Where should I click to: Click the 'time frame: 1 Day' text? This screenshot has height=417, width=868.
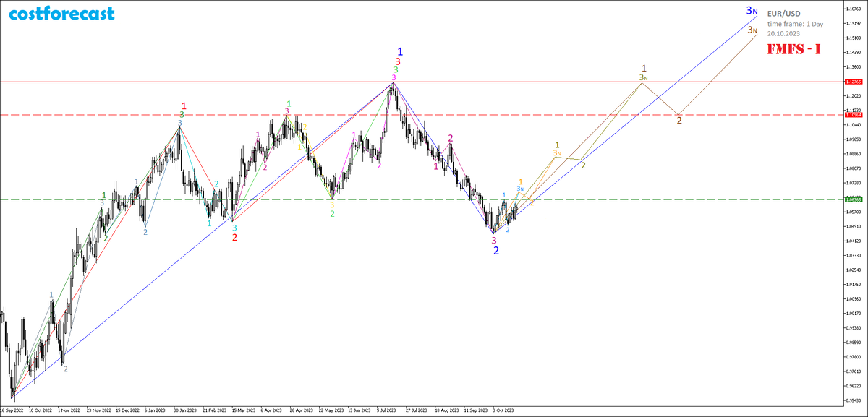point(795,24)
